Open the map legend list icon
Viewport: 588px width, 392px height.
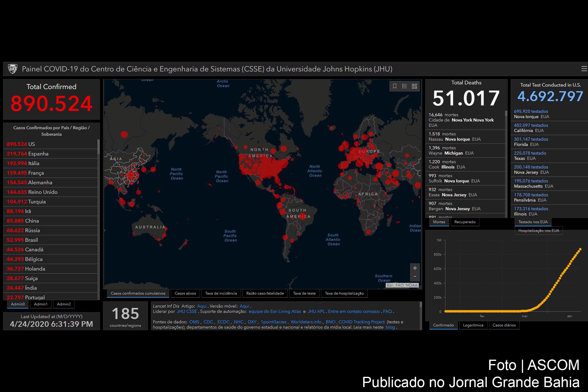tap(404, 86)
